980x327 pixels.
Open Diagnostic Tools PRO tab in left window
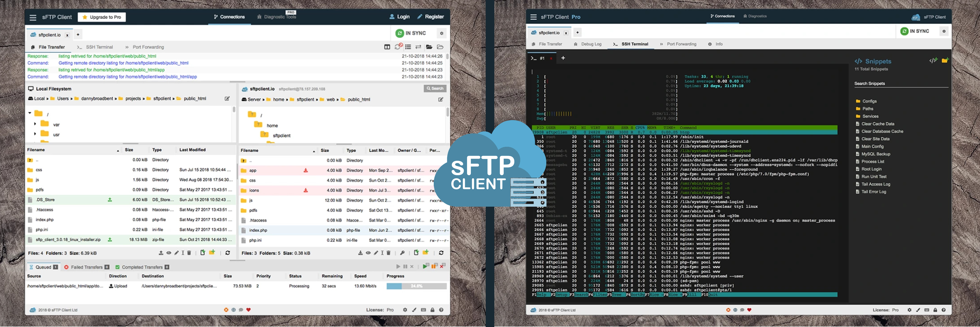[x=277, y=16]
